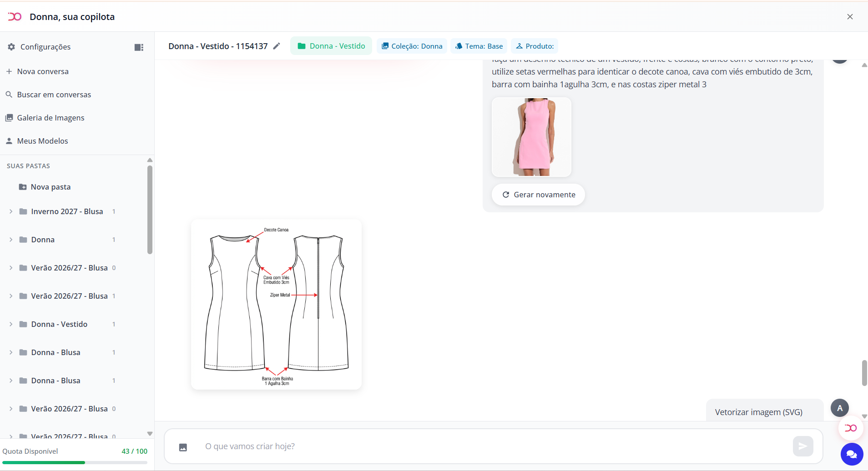Open Configurações gear icon
This screenshot has width=868, height=471.
tap(11, 47)
